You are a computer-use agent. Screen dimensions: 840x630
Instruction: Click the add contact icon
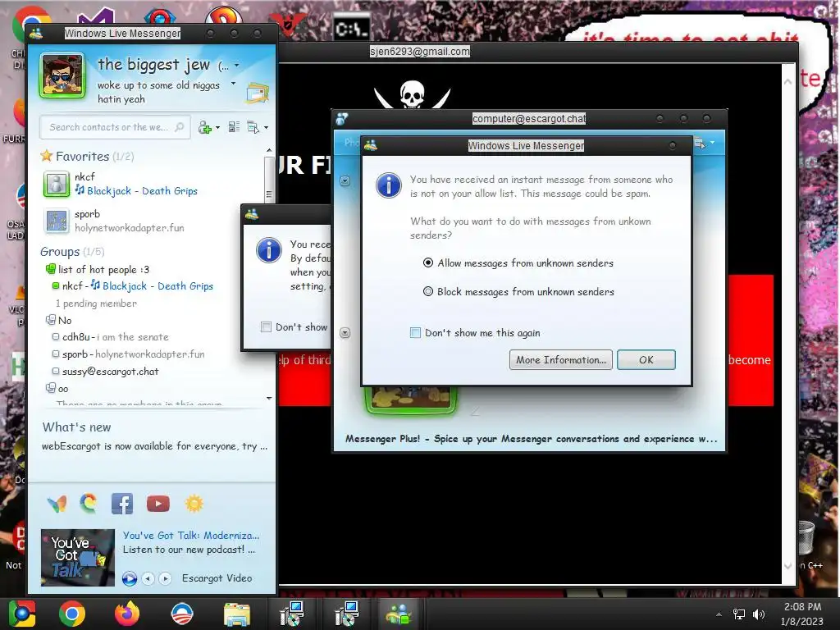click(204, 127)
